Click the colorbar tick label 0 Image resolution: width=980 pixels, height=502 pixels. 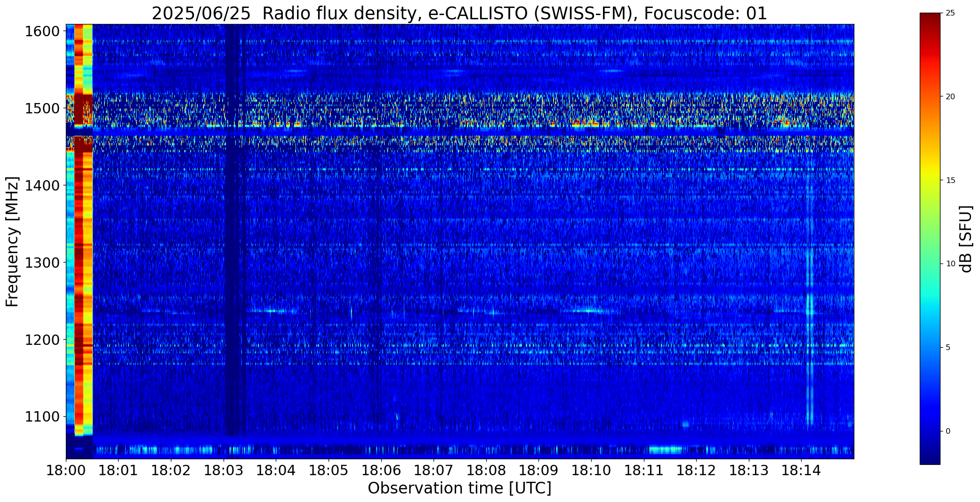tap(948, 431)
